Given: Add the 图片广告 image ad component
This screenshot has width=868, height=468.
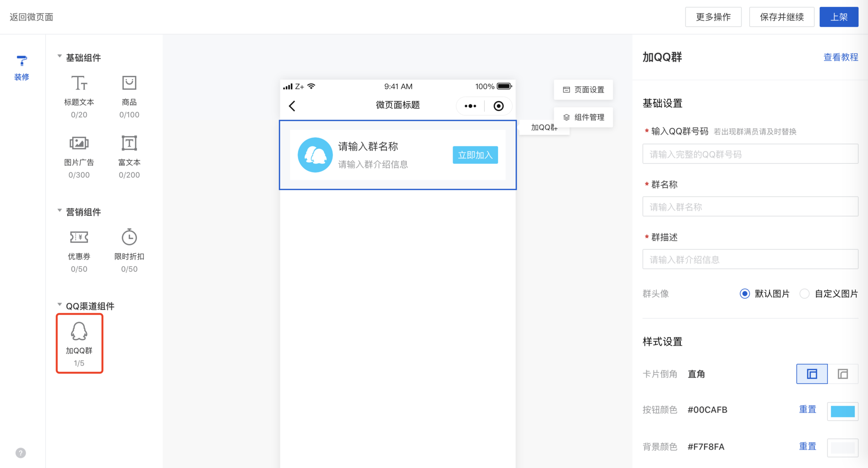Looking at the screenshot, I should tap(79, 156).
